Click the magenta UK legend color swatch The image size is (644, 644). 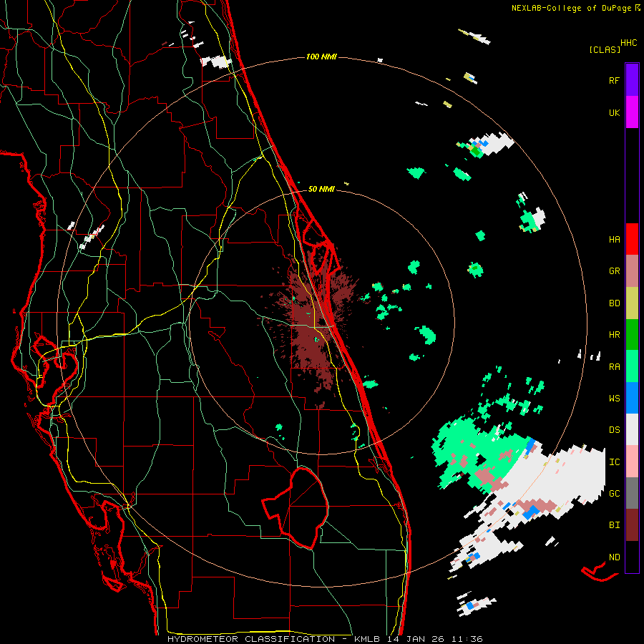click(632, 112)
